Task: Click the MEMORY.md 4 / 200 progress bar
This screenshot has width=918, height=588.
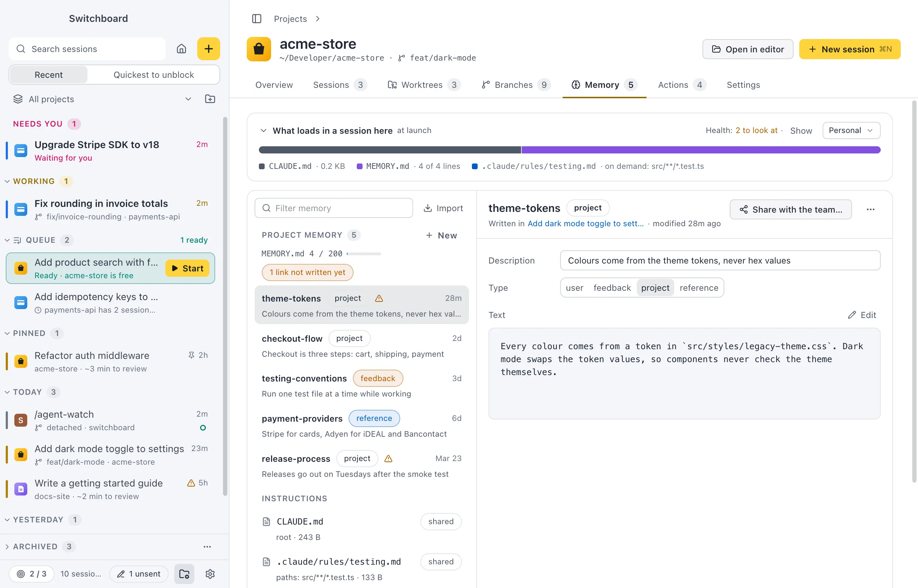Action: (x=364, y=254)
